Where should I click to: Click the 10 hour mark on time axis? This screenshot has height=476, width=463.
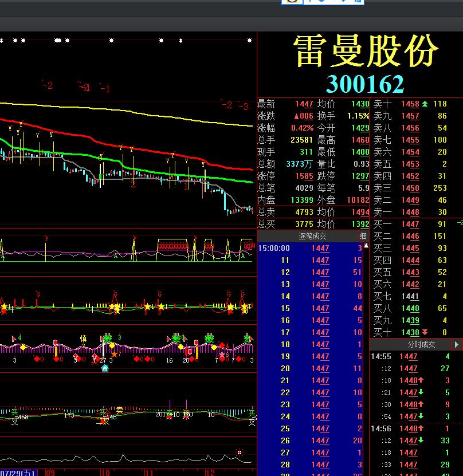click(105, 473)
